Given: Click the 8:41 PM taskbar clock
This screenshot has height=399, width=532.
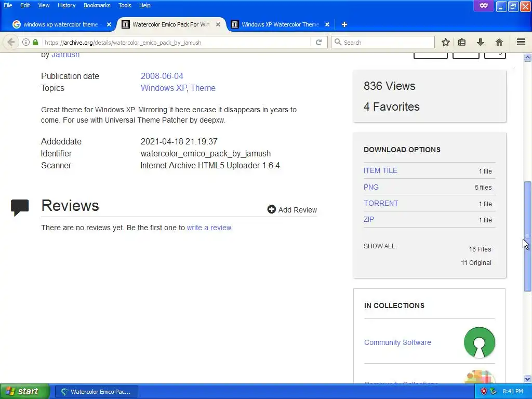Looking at the screenshot, I should click(x=513, y=392).
